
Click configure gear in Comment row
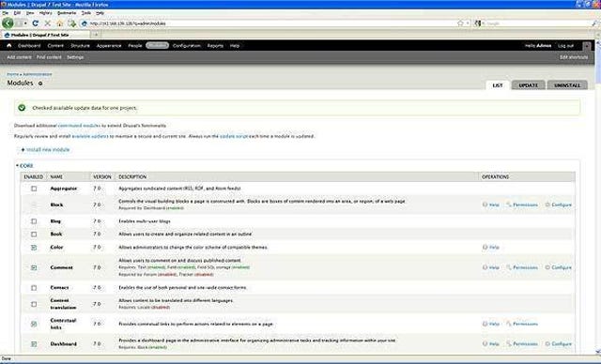(547, 267)
